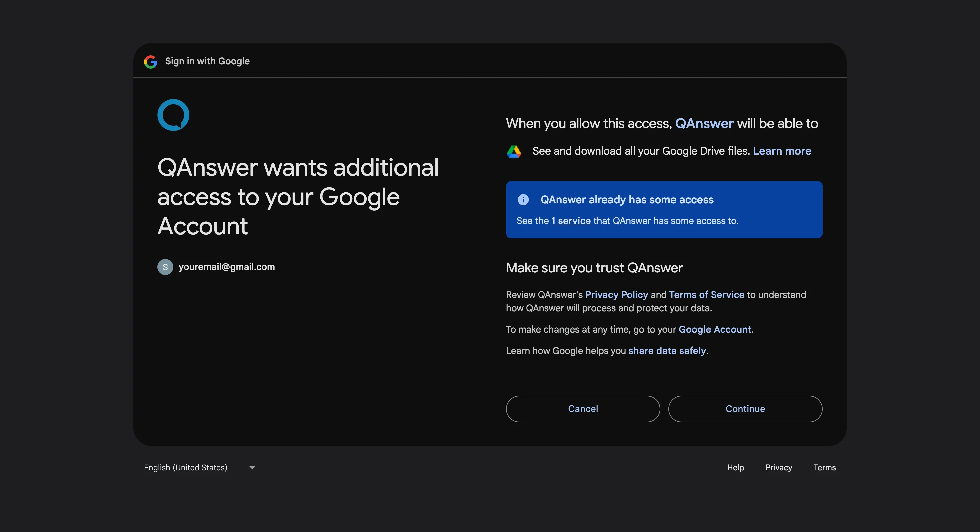Click the Cancel button

pyautogui.click(x=583, y=409)
